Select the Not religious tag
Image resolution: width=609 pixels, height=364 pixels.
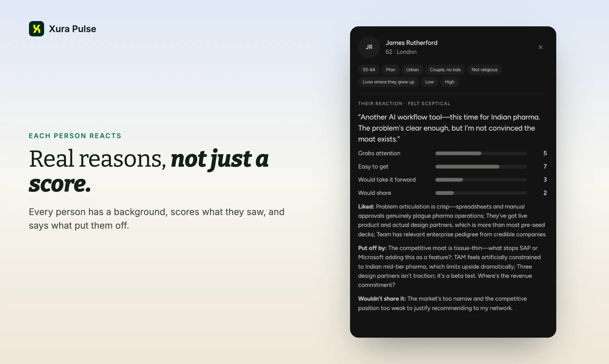point(484,70)
